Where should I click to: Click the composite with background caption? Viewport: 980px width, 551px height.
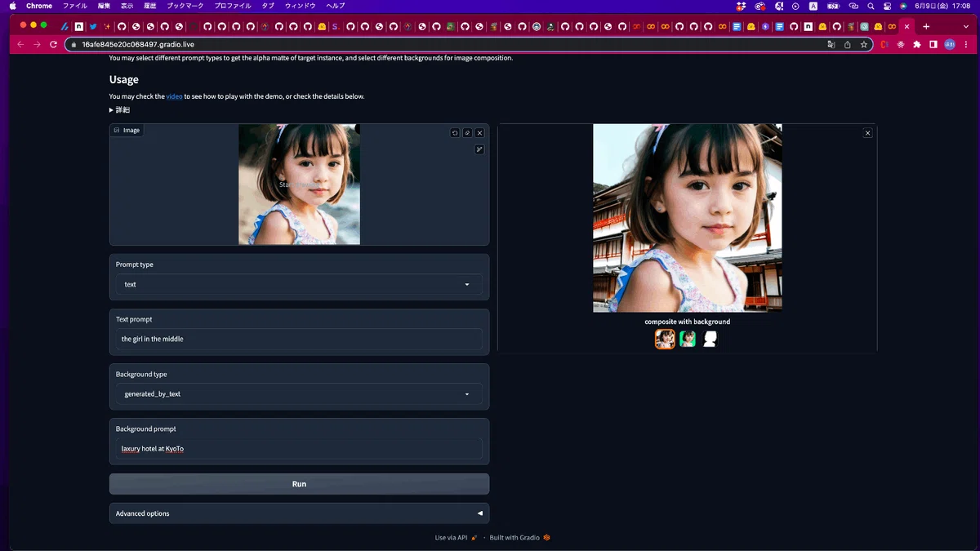click(688, 322)
